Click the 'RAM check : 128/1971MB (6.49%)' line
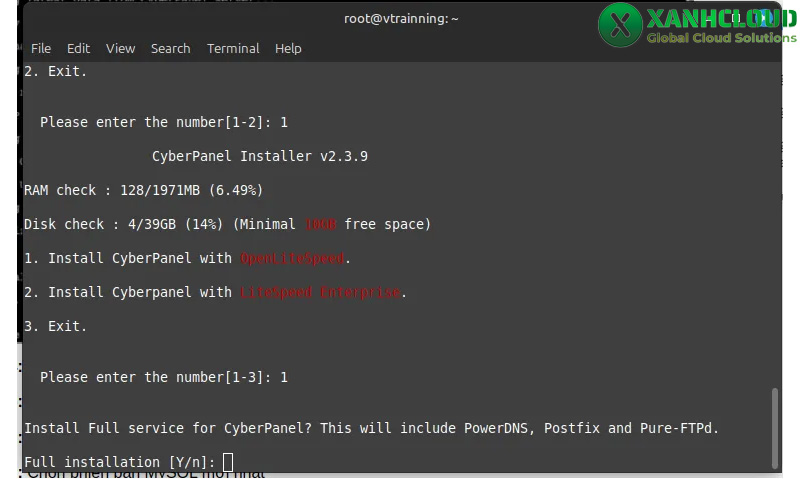The image size is (800, 479). [143, 190]
